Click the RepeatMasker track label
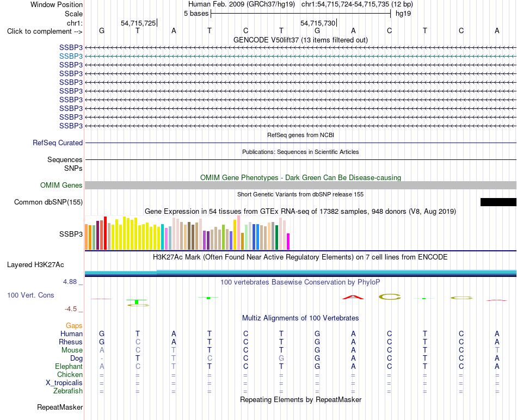The image size is (517, 420). 60,407
